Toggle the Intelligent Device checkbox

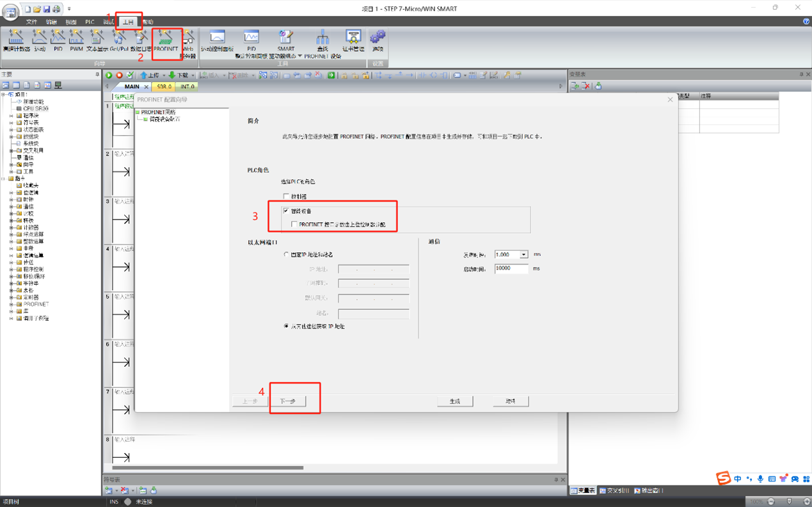coord(286,211)
